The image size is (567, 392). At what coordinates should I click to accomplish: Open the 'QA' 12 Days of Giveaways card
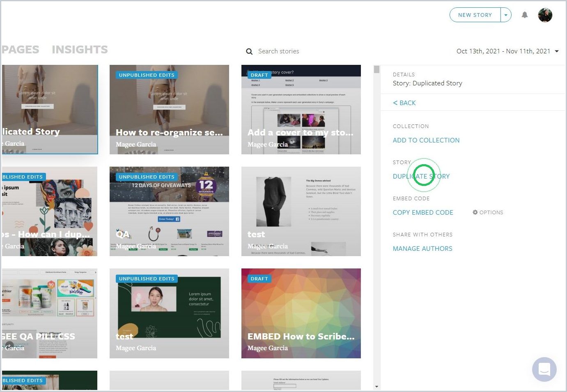coord(169,211)
